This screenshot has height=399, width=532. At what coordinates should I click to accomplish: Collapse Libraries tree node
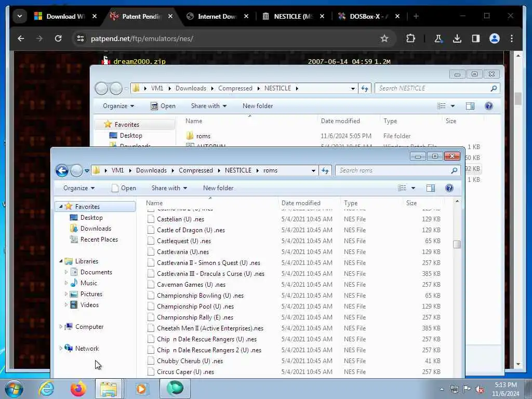tap(61, 261)
